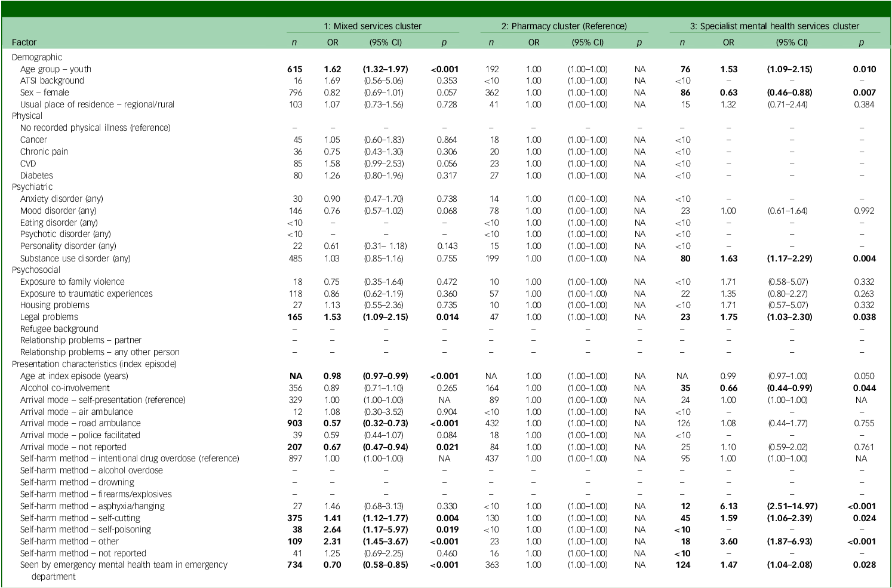Click Arrival mode – road ambulance label

[x=81, y=423]
